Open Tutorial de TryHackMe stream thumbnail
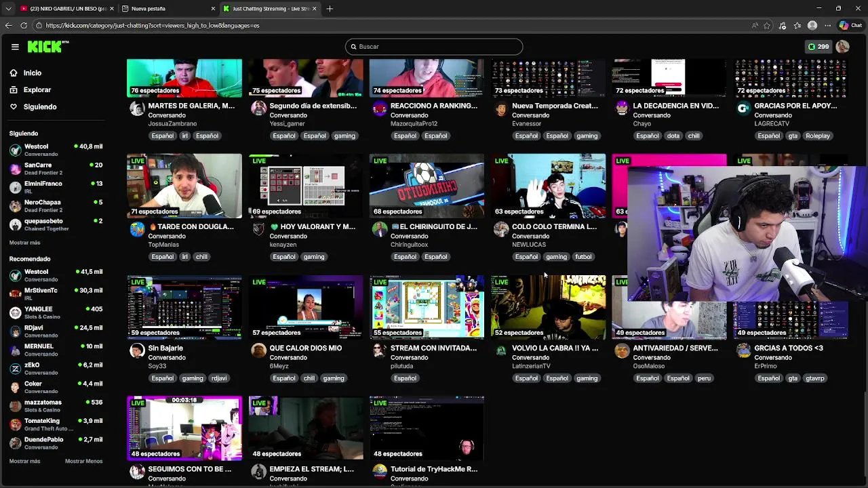 pos(427,428)
